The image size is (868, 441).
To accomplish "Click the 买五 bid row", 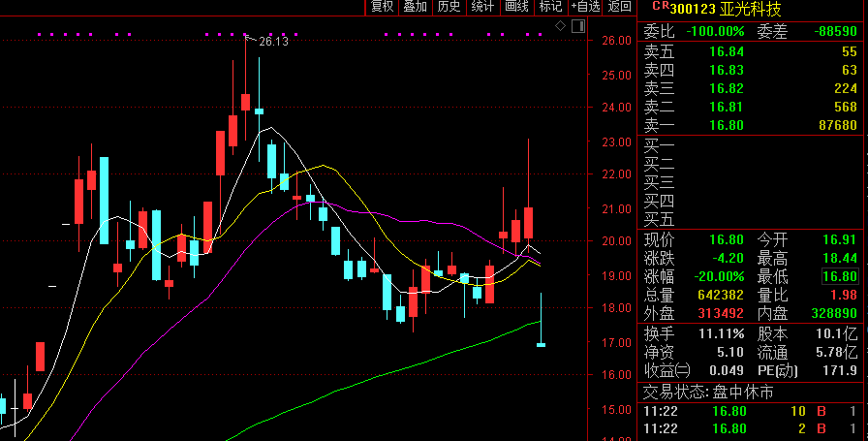I will (x=751, y=220).
